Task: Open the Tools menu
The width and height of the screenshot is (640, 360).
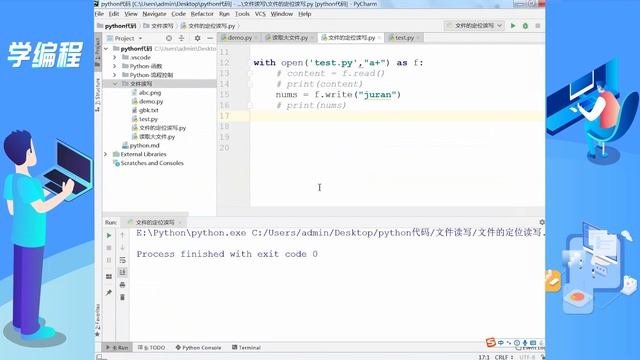Action: click(242, 14)
